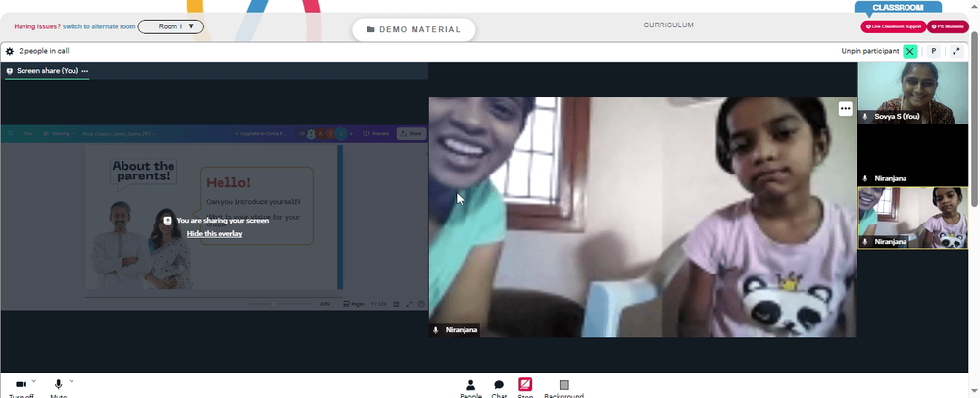This screenshot has height=398, width=980.
Task: Select the 'Screen share (You)' tab
Action: (x=47, y=71)
